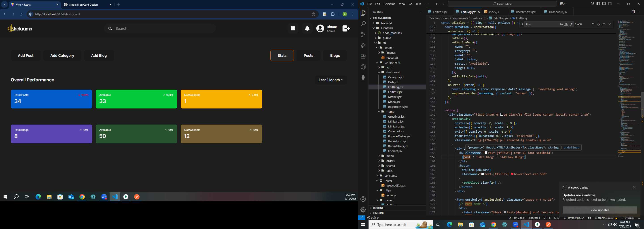The image size is (644, 229).
Task: Click Customize Layout icon in VS Code title bar
Action: 592,4
